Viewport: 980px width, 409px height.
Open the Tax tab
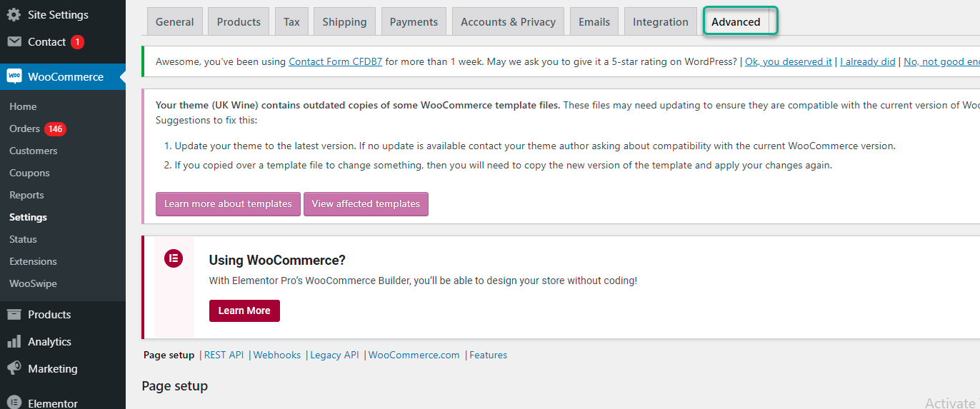(x=291, y=21)
